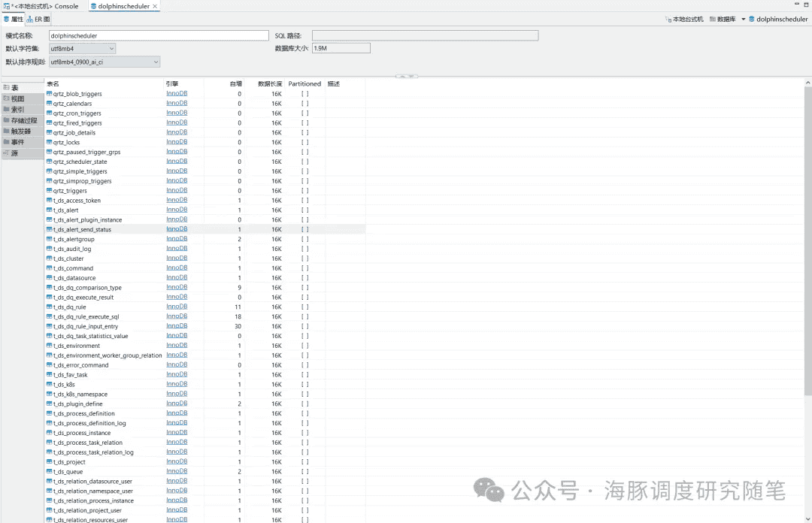The image size is (812, 523).
Task: Select the 视图 side tab
Action: click(x=17, y=98)
